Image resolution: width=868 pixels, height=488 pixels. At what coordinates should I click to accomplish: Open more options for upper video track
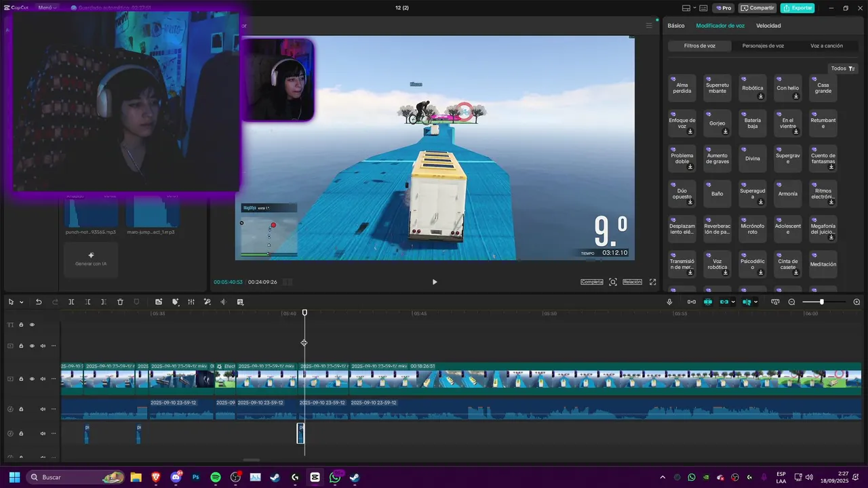tap(54, 346)
